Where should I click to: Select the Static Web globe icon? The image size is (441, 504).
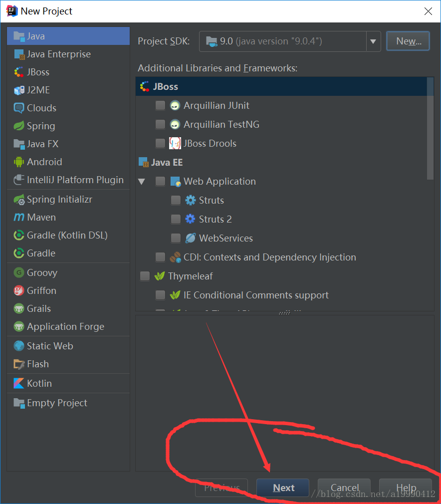19,346
